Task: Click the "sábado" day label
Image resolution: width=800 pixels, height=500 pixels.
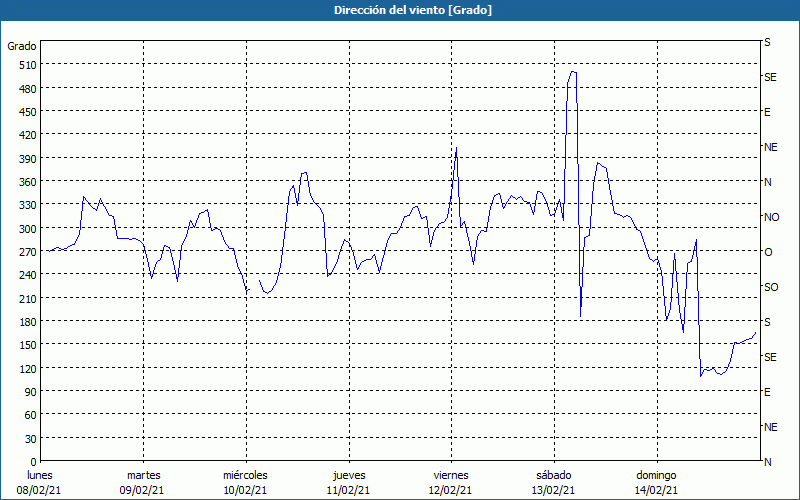Action: [554, 476]
